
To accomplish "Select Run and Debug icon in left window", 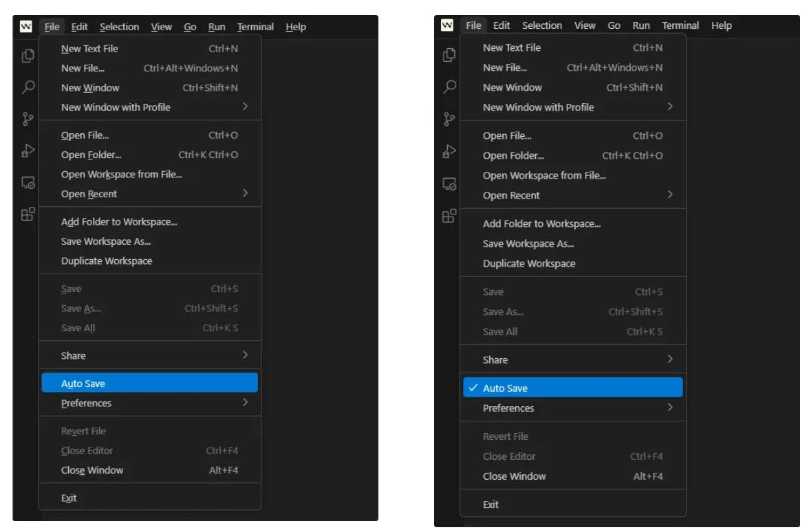I will coord(28,151).
